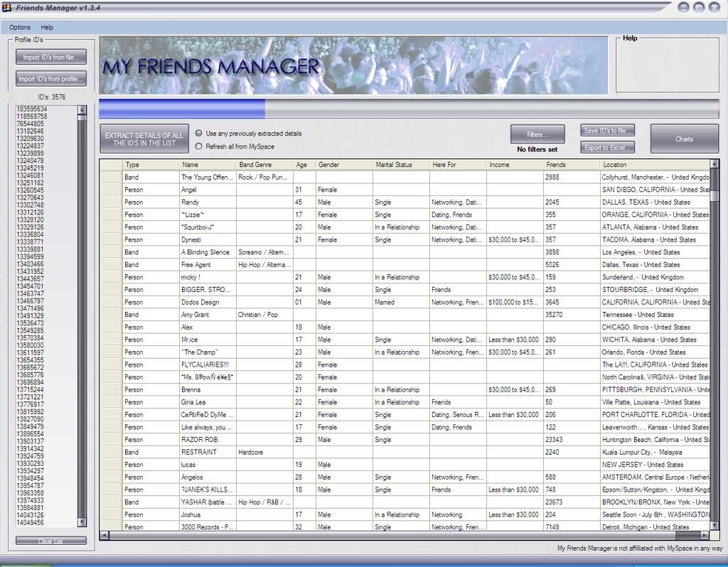The height and width of the screenshot is (567, 728).
Task: Start extracting details of all IDs
Action: coord(144,139)
